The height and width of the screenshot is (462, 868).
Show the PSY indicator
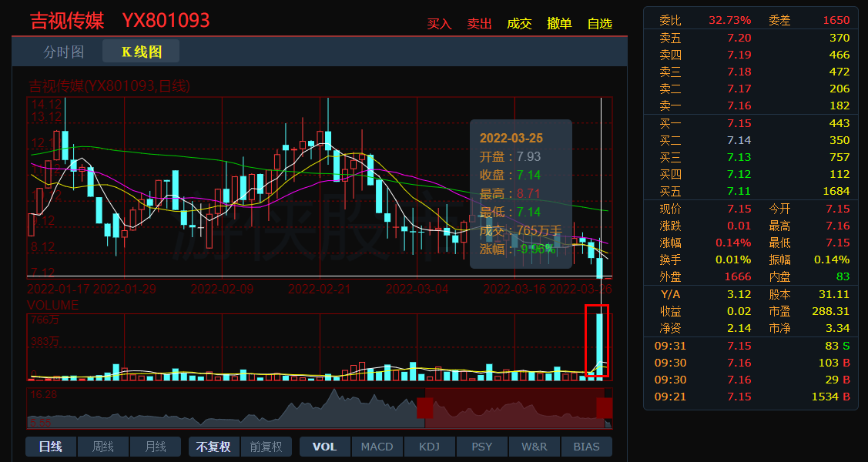click(481, 447)
